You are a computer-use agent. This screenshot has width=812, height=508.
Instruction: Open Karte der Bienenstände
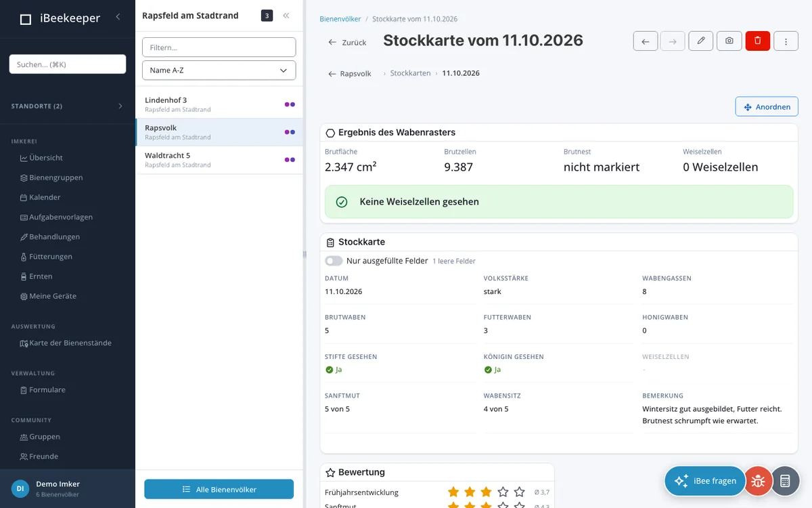pyautogui.click(x=66, y=343)
